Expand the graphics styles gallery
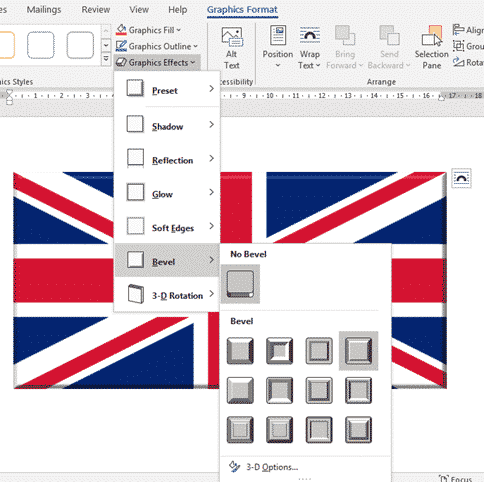The width and height of the screenshot is (484, 482). point(106,59)
